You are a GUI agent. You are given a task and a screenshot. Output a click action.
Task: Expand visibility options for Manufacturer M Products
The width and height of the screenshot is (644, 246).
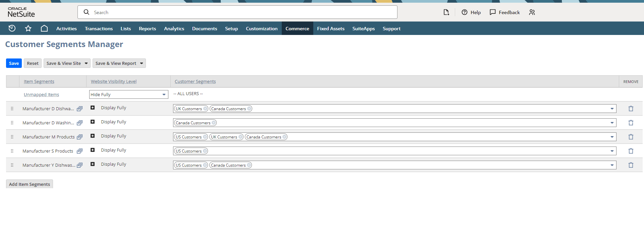(x=93, y=136)
